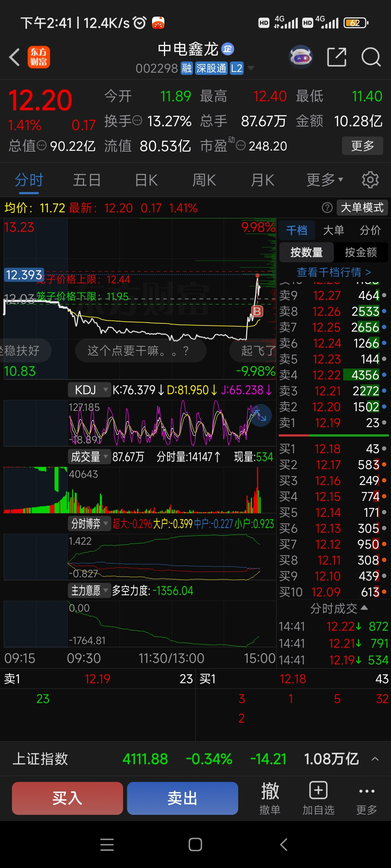Switch to 月K chart tab

coord(263,180)
